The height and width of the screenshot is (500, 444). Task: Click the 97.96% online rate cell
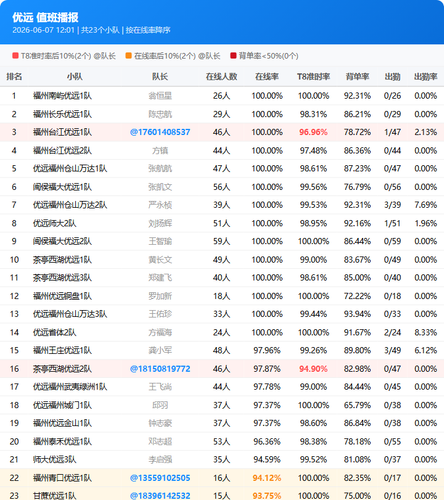pyautogui.click(x=267, y=350)
